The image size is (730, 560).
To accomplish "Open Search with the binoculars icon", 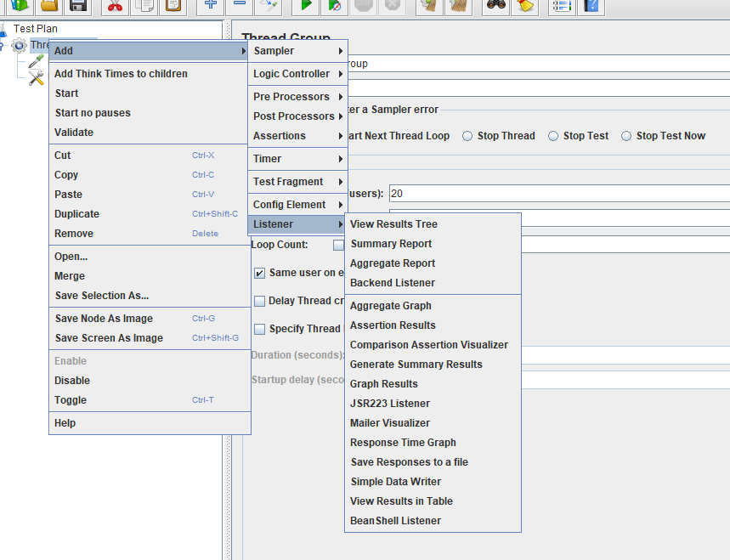I will point(495,6).
